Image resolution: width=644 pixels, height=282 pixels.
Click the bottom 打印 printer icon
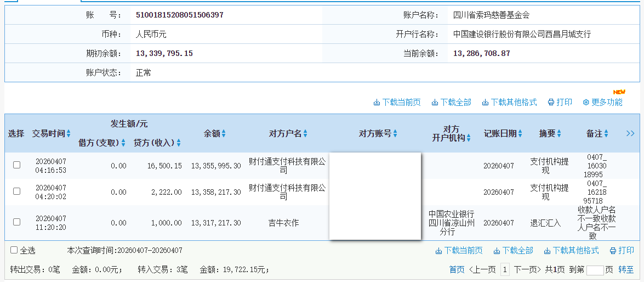point(613,251)
